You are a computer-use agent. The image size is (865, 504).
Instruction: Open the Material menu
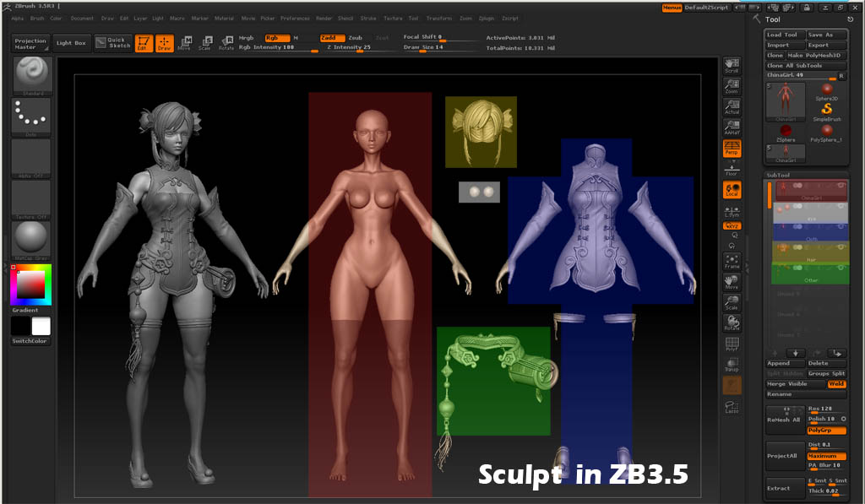click(x=224, y=19)
